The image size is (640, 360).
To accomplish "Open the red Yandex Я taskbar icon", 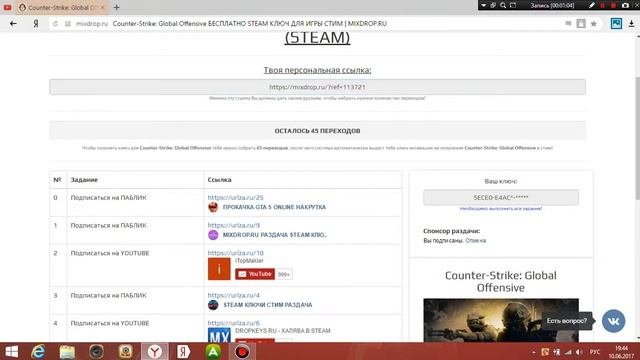I will click(184, 351).
